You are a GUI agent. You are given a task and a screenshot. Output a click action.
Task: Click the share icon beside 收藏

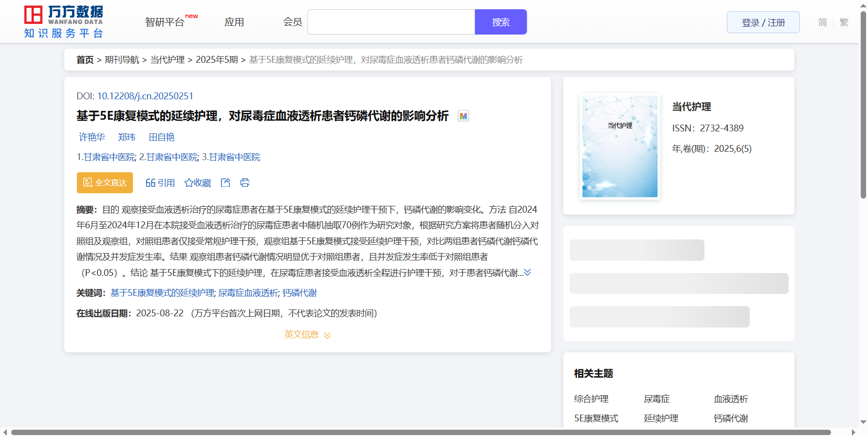(225, 182)
